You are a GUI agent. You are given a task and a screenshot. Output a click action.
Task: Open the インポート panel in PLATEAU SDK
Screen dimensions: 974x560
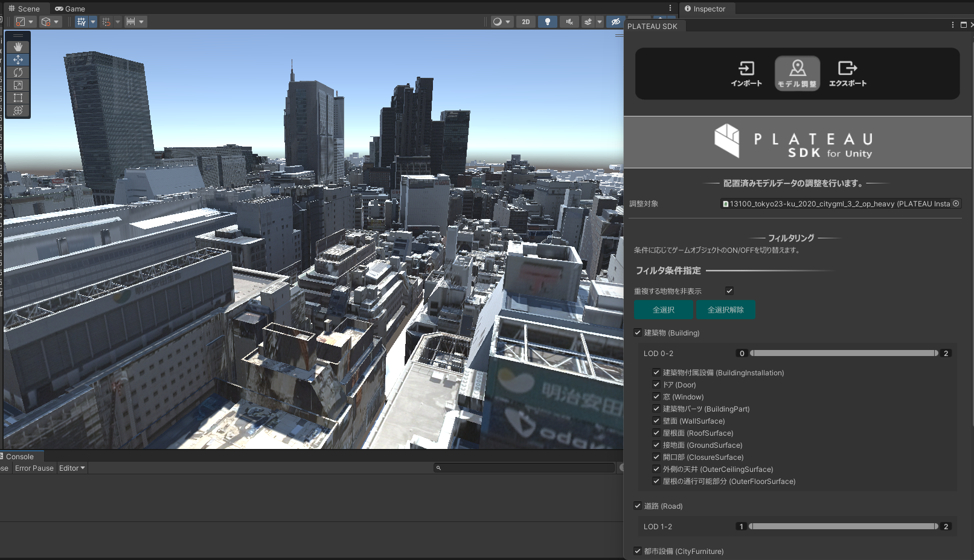(747, 72)
